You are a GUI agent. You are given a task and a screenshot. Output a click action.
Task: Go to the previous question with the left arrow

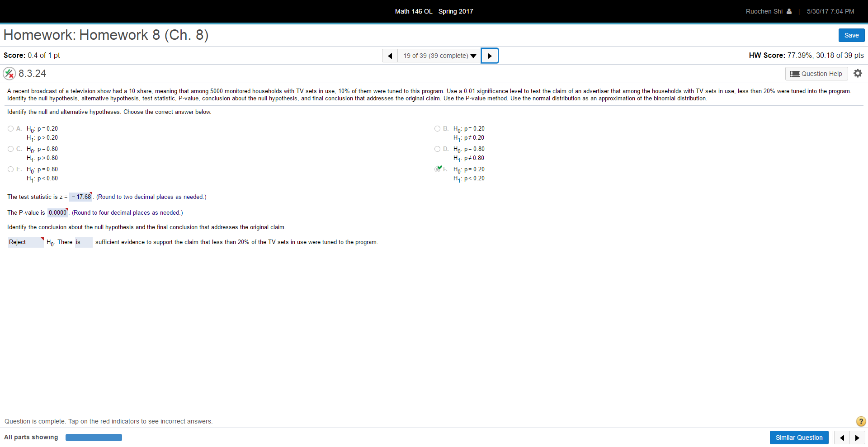click(x=390, y=56)
